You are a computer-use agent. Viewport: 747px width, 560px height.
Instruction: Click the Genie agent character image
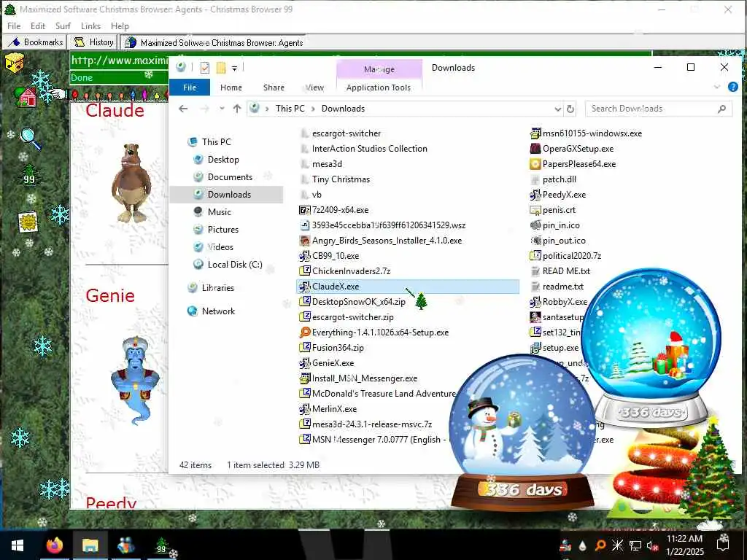click(x=134, y=380)
